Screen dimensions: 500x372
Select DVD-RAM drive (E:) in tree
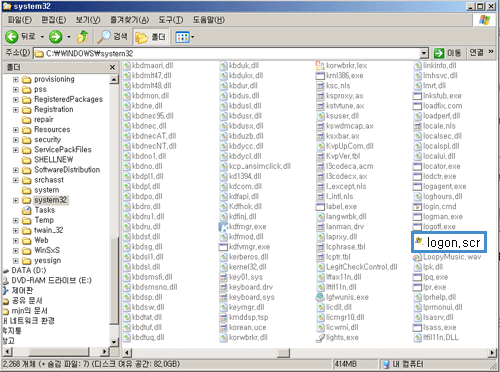pyautogui.click(x=51, y=280)
